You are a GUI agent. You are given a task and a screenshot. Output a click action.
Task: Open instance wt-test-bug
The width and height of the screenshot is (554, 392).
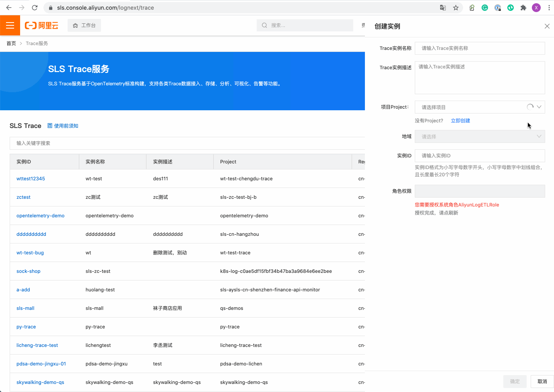click(x=30, y=253)
